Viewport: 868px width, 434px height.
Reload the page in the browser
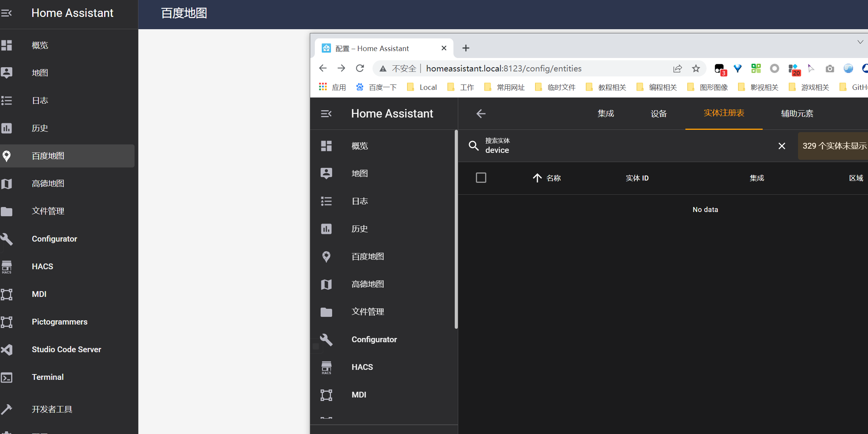(x=360, y=68)
